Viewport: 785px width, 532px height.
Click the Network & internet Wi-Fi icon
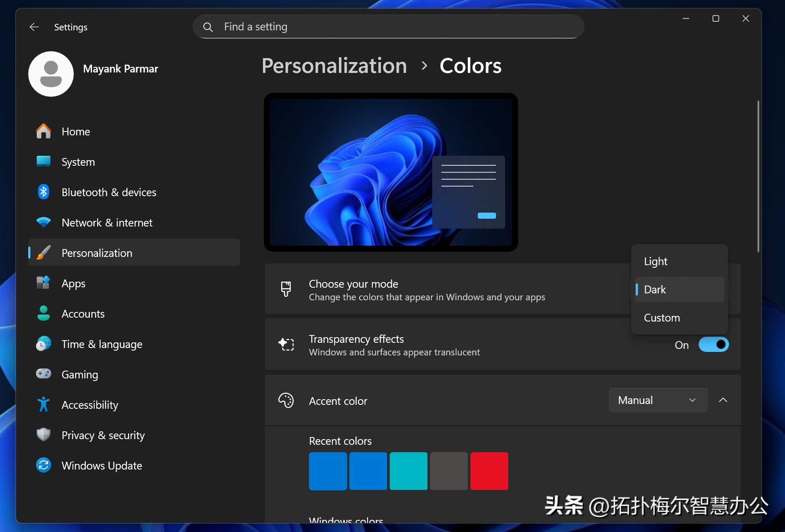[x=43, y=223]
